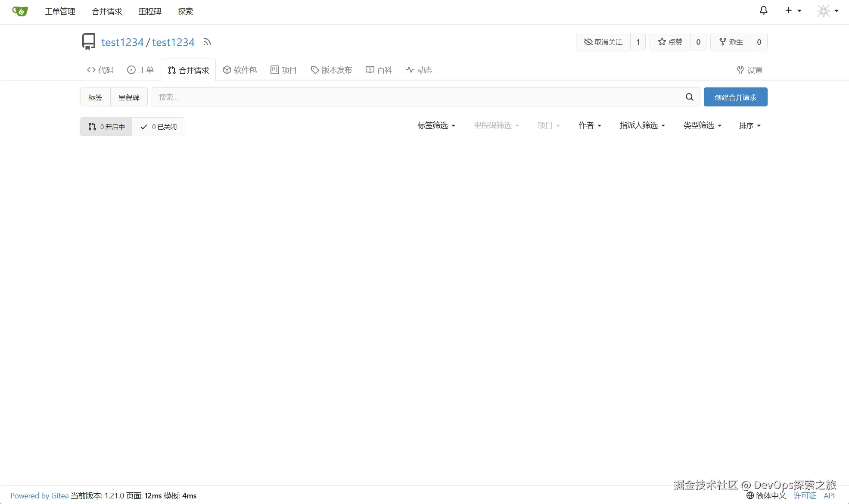Click the fork 派生 button
The image size is (849, 504).
coord(731,42)
